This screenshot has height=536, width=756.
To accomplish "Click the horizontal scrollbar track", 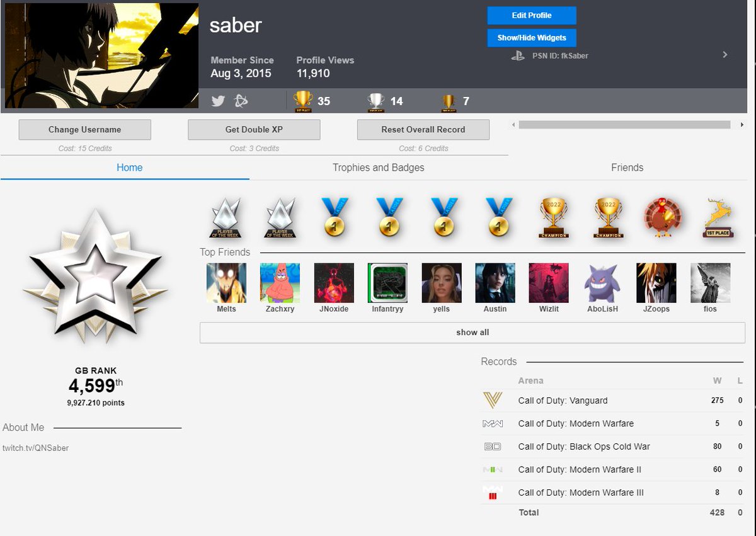I will (624, 125).
